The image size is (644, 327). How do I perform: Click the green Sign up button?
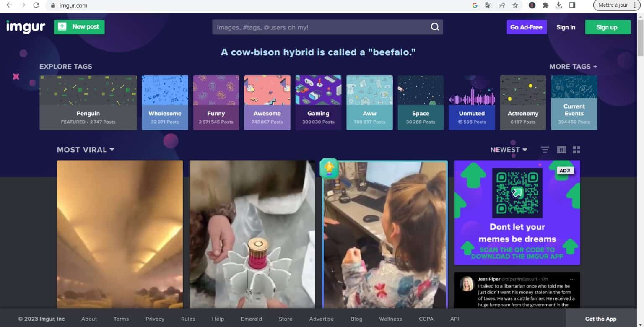607,27
